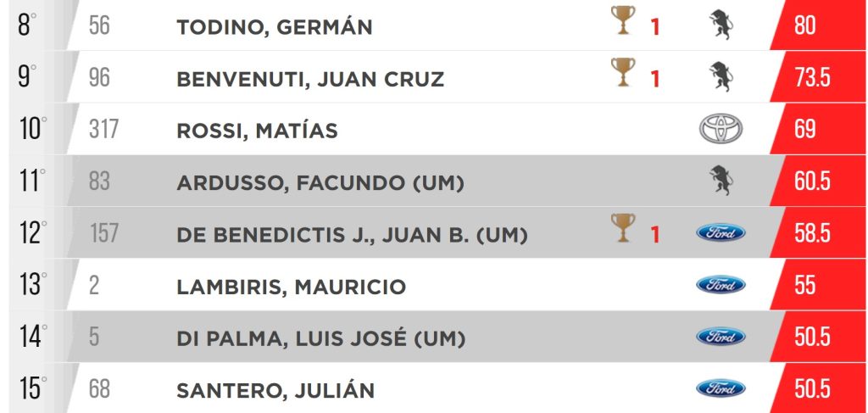Viewport: 868px width, 413px height.
Task: Click the bull logo beside Benvenuti
Action: (x=721, y=77)
